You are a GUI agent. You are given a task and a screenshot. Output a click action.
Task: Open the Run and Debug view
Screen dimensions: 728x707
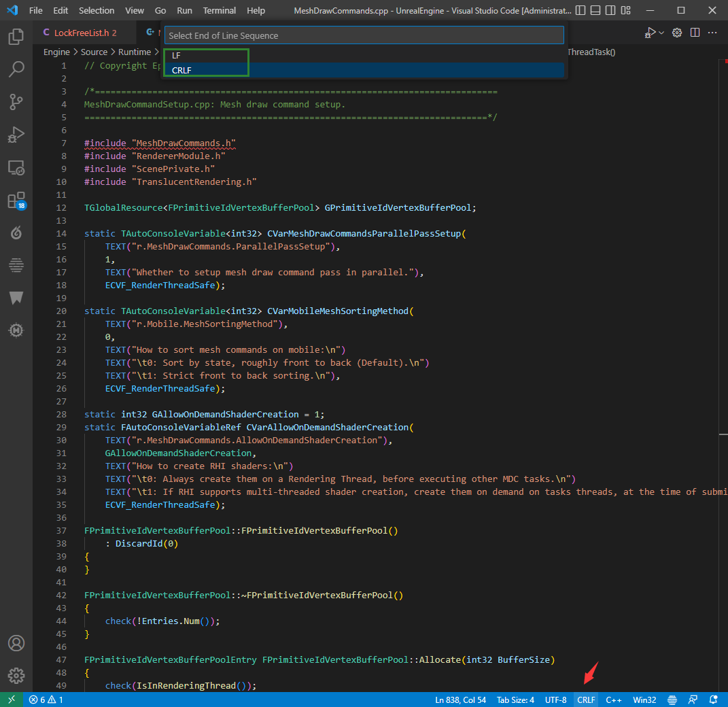point(16,135)
